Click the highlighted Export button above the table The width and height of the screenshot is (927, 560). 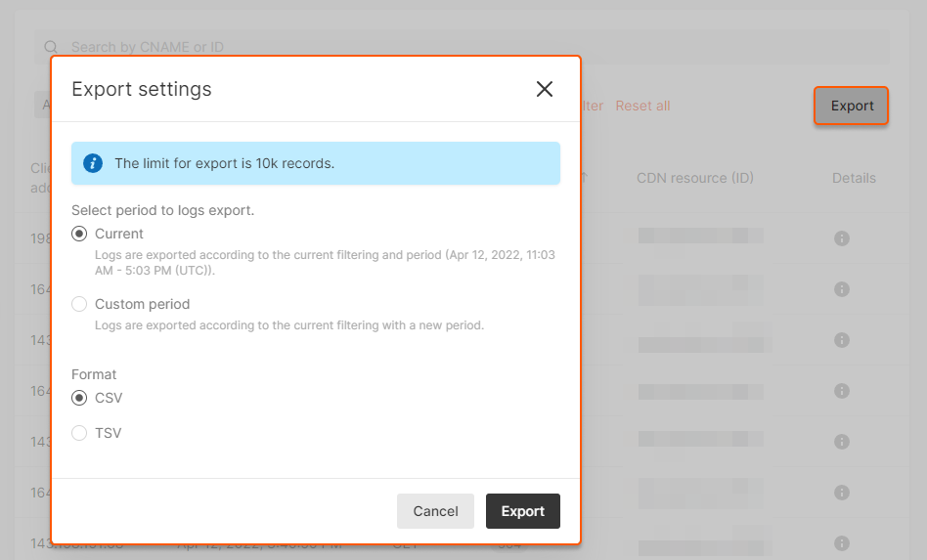tap(852, 106)
